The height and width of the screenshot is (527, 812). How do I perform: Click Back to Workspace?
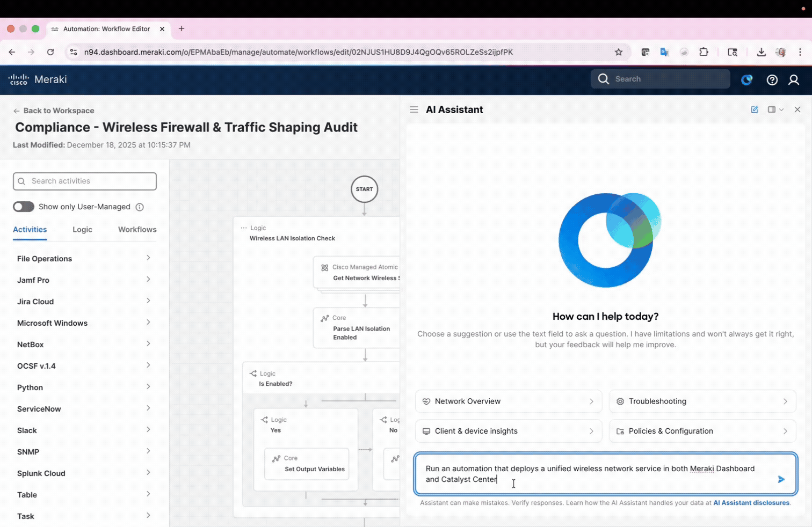click(53, 111)
